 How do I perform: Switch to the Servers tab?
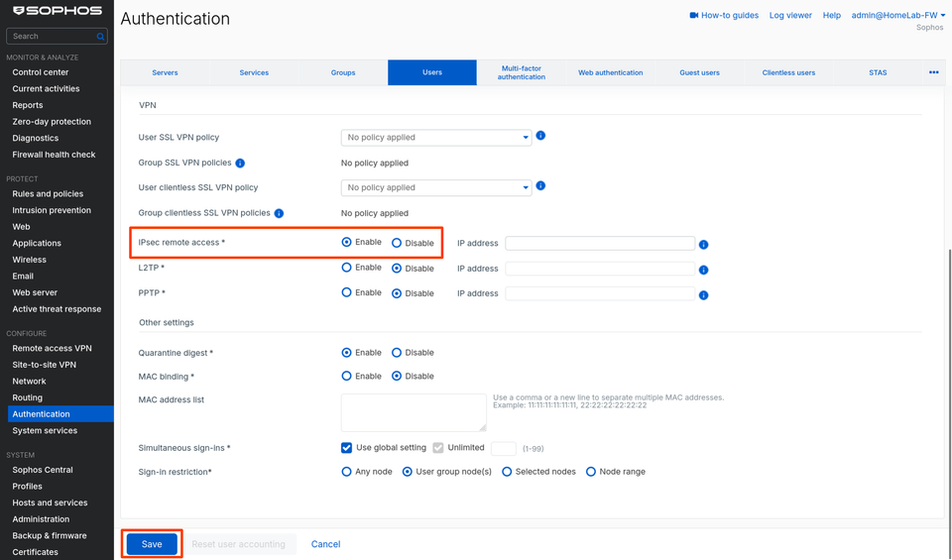point(166,72)
